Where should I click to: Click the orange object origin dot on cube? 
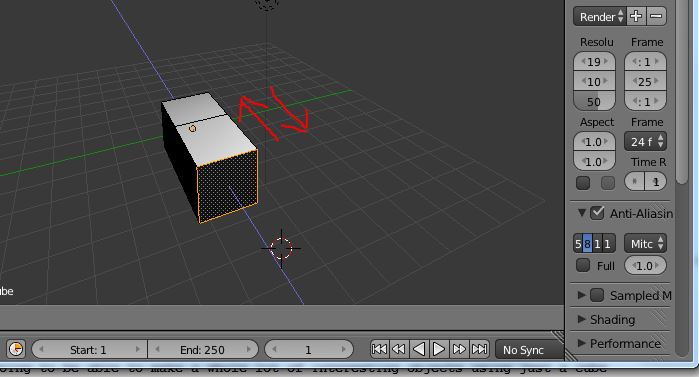point(192,129)
